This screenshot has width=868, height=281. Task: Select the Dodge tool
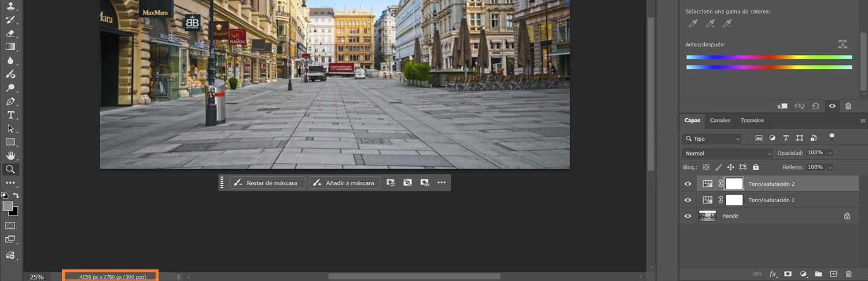point(10,88)
